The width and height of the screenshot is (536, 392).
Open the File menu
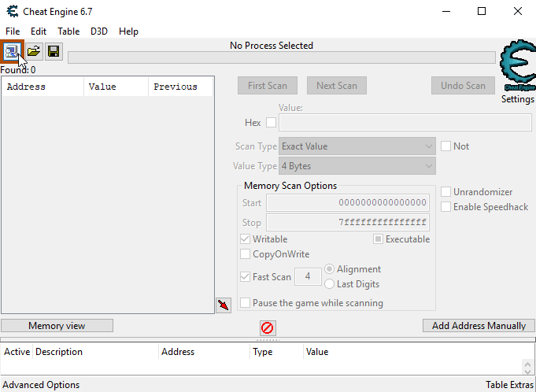click(13, 31)
